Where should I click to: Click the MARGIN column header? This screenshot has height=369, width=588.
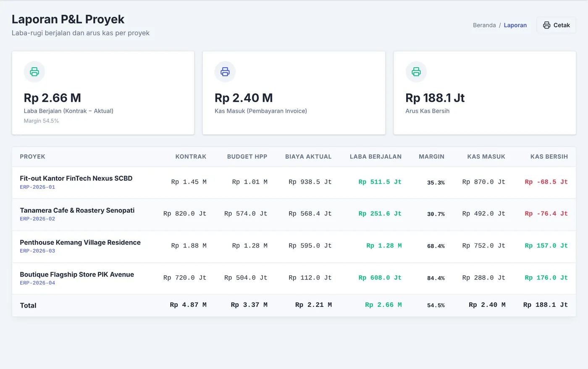tap(431, 157)
